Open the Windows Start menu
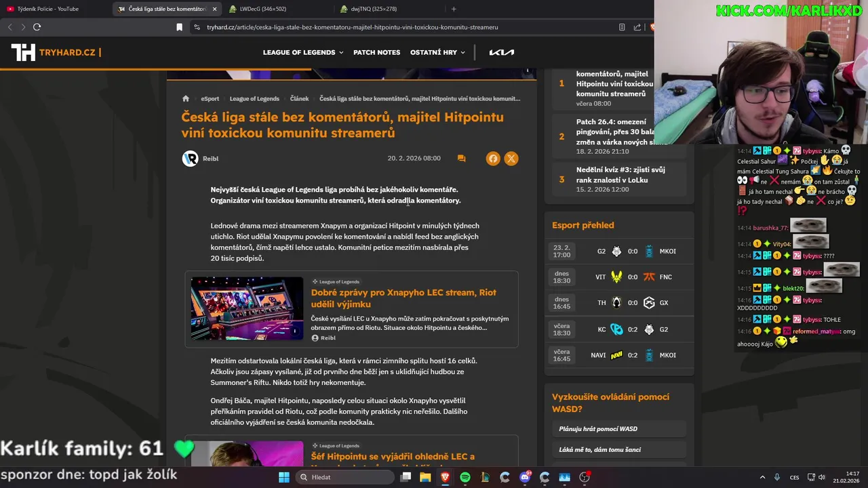This screenshot has width=868, height=488. (x=284, y=477)
